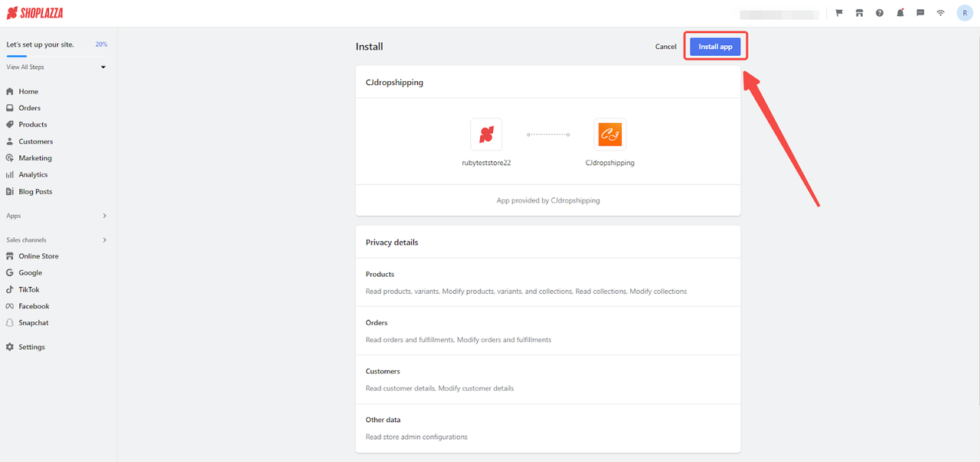Click the flag icon in top bar
980x462 pixels.
tap(839, 13)
